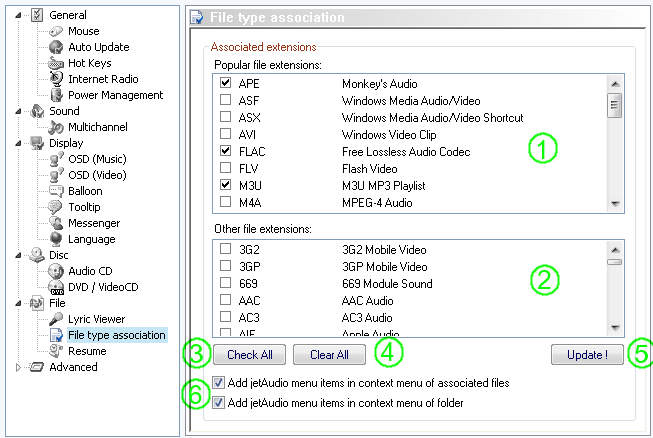653x438 pixels.
Task: Toggle context menu of associated files option
Action: coord(218,383)
